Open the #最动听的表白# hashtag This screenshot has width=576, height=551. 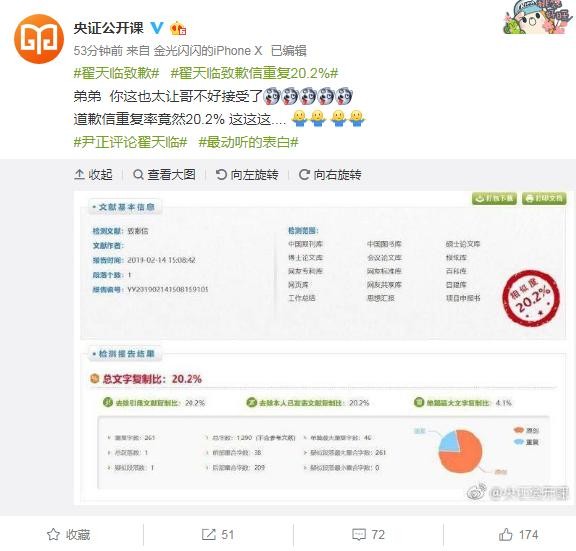point(248,142)
